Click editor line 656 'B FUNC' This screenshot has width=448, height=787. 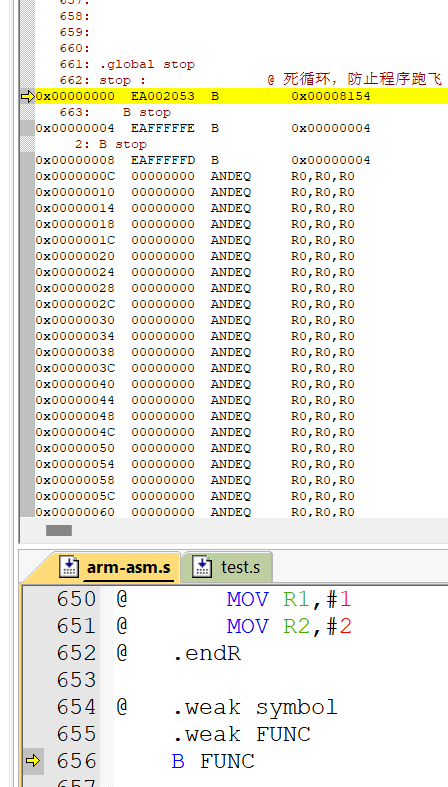click(213, 762)
